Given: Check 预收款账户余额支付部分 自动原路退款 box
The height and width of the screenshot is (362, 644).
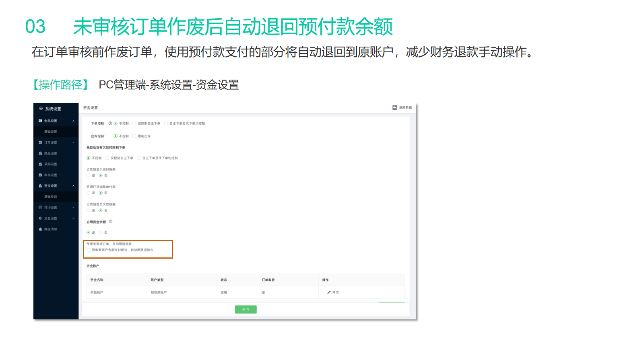Looking at the screenshot, I should click(89, 250).
